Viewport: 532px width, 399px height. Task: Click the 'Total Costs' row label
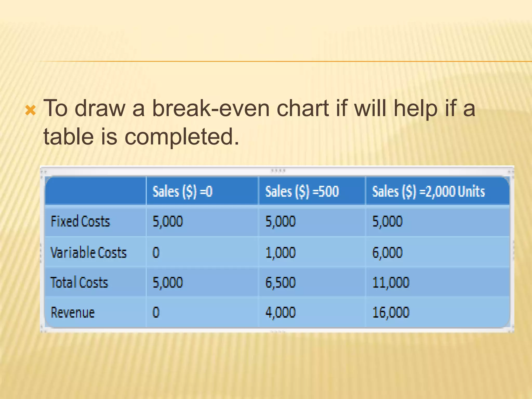(x=79, y=282)
